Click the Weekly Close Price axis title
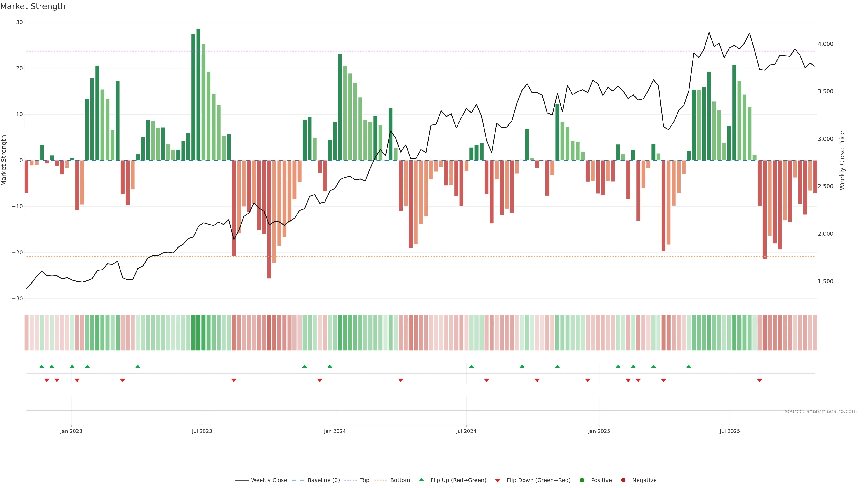This screenshot has width=868, height=488. pyautogui.click(x=842, y=160)
